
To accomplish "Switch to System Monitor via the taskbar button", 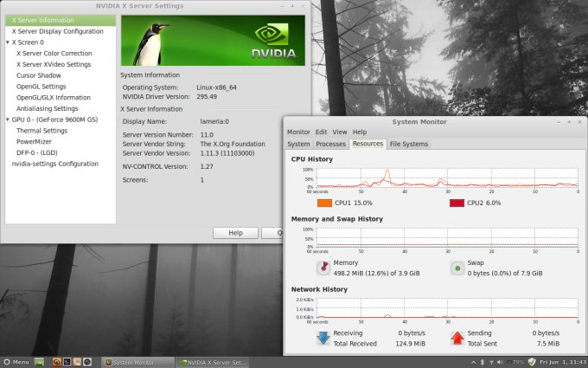I will click(137, 362).
